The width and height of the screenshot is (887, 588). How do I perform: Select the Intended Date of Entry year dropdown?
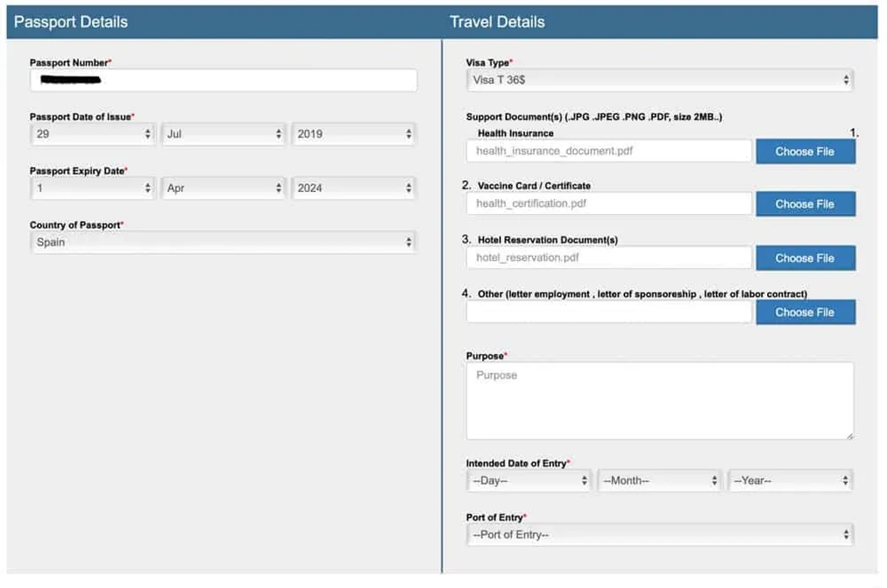(x=791, y=480)
